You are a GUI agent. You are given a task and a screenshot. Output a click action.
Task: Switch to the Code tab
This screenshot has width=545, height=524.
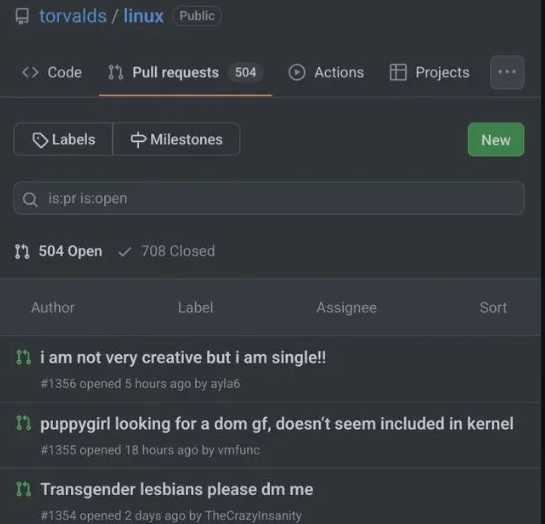tap(52, 72)
